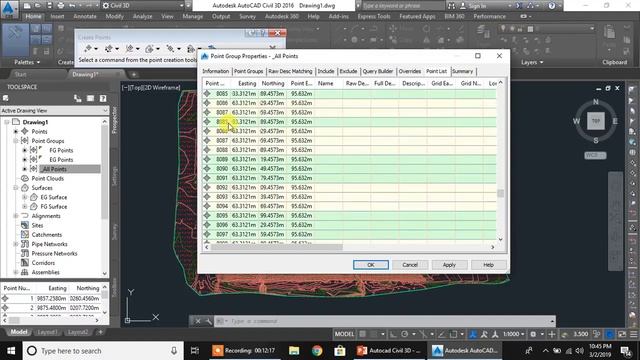The image size is (640, 360).
Task: Click the OK button
Action: point(371,265)
